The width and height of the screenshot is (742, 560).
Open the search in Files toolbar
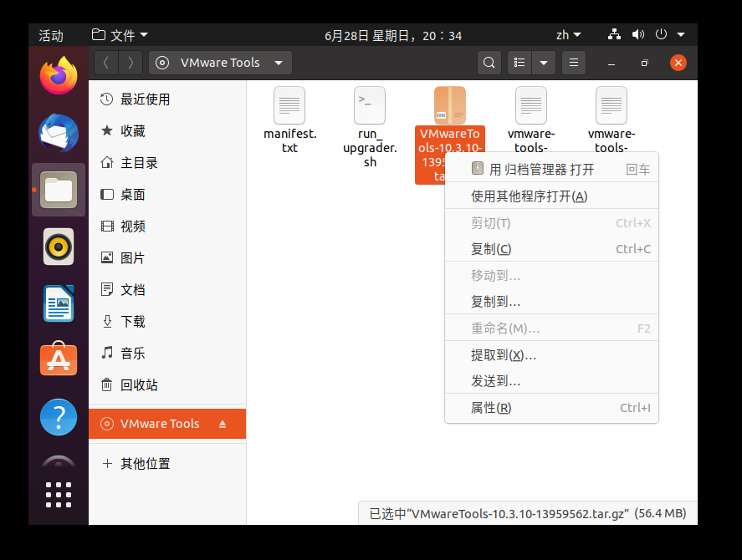pyautogui.click(x=489, y=63)
